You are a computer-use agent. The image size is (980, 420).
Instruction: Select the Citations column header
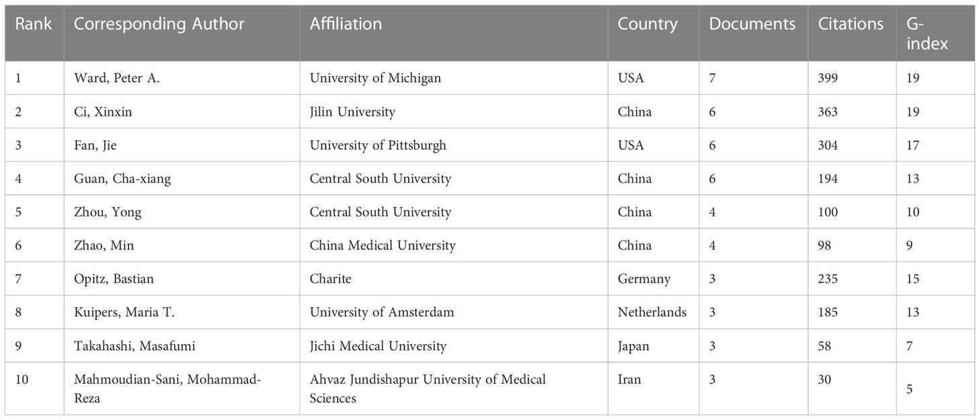tap(850, 24)
